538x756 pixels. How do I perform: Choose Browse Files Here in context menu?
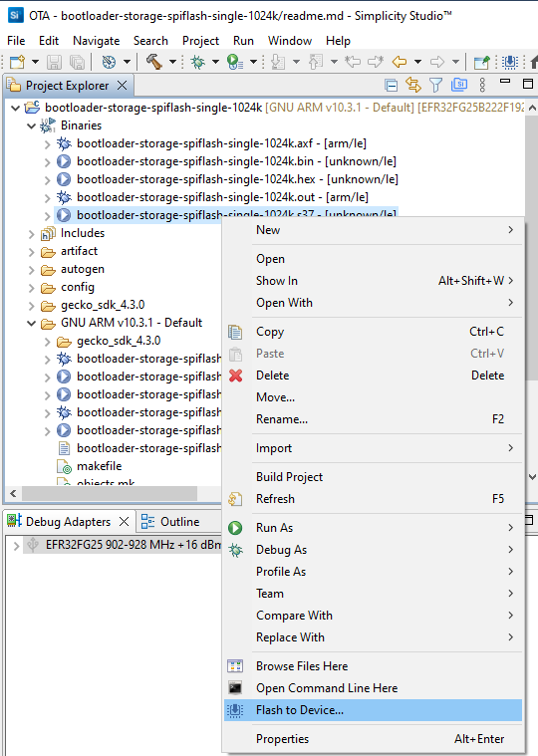point(373,666)
